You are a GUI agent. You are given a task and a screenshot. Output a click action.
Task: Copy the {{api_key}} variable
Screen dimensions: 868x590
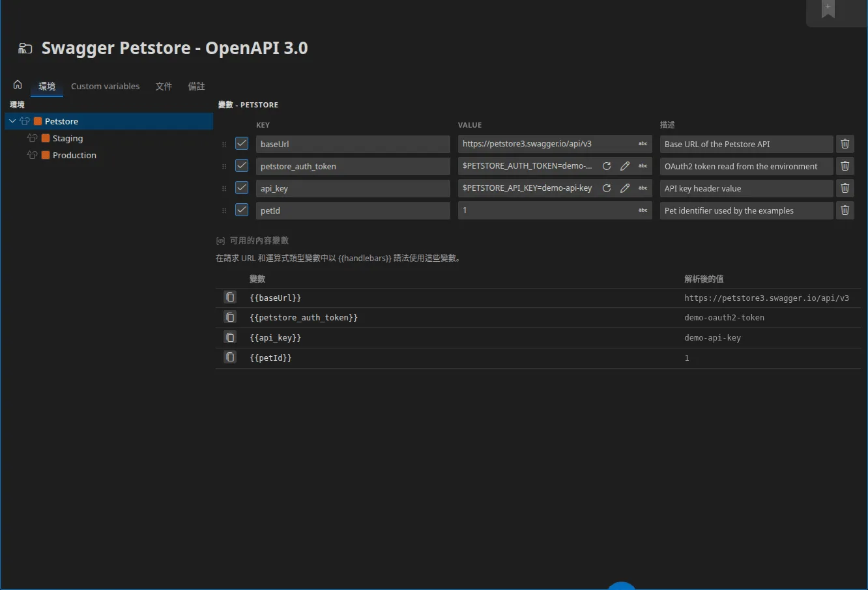[x=230, y=337]
